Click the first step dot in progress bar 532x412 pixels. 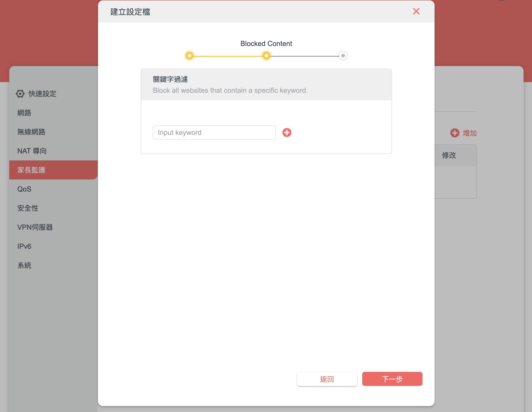point(189,56)
